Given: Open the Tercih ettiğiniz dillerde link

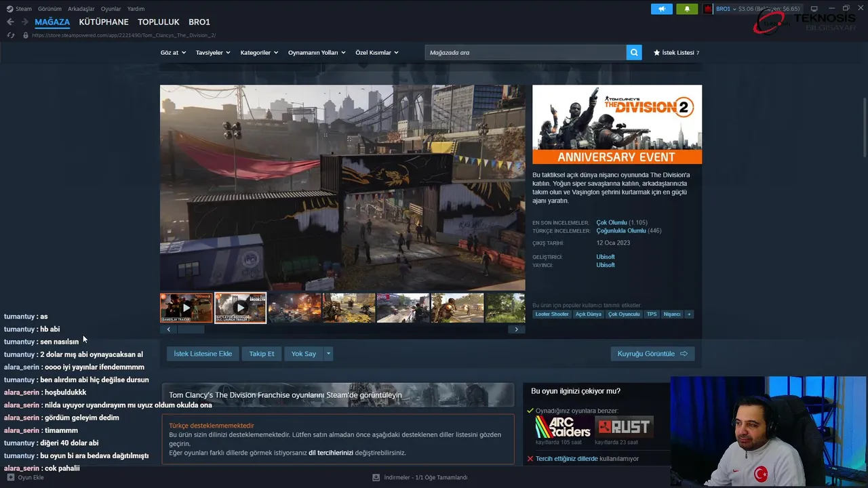Looking at the screenshot, I should point(567,459).
